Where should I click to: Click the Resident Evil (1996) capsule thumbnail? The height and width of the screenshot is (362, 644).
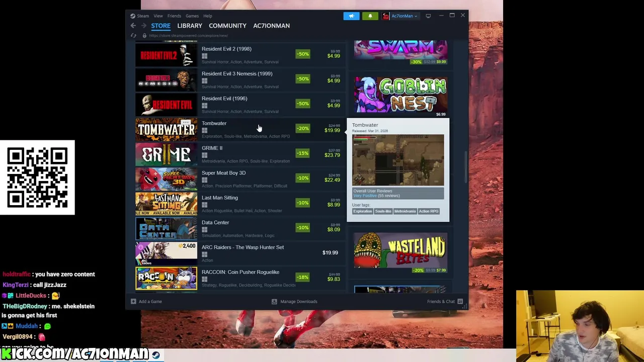166,105
